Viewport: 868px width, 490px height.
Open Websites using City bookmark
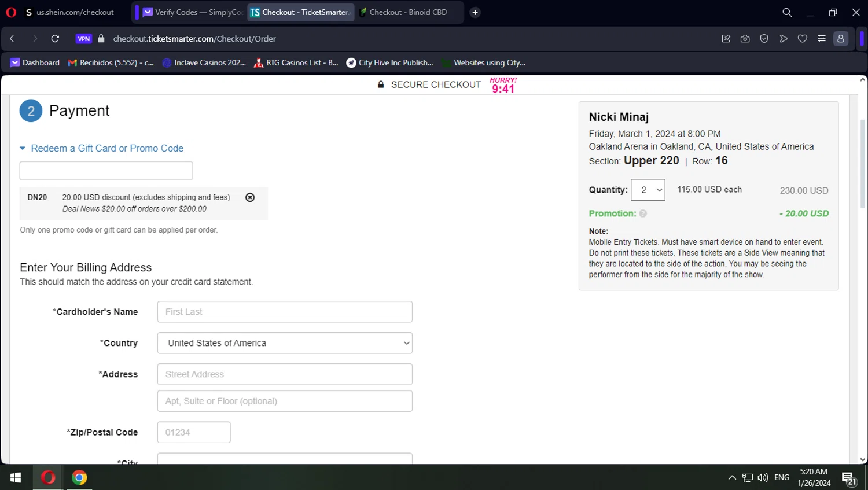click(484, 62)
